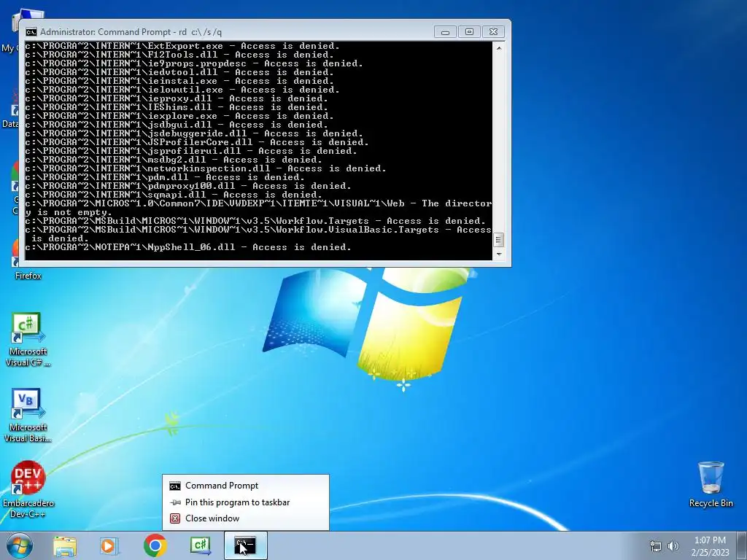
Task: Open Microsoft Visual C# desktop shortcut
Action: 28,340
